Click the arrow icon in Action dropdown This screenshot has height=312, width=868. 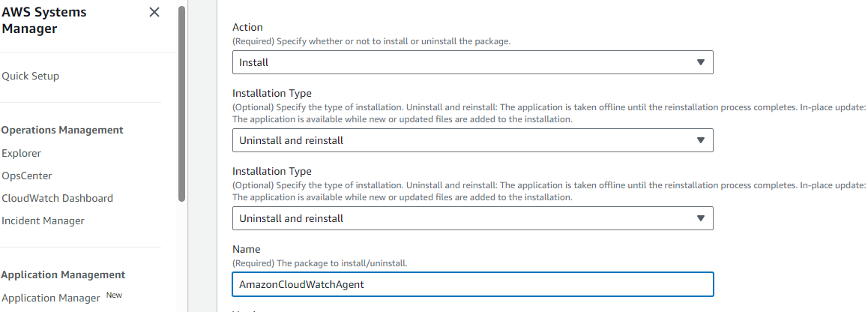pos(701,62)
